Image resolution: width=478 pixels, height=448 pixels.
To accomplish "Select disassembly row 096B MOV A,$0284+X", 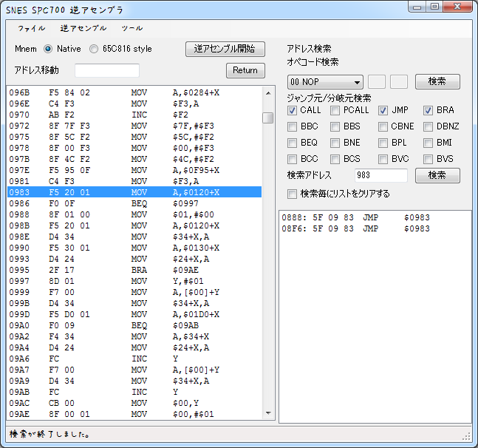I will [134, 92].
